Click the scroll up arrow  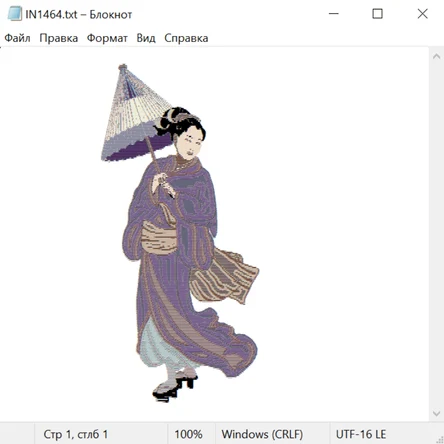tap(436, 56)
